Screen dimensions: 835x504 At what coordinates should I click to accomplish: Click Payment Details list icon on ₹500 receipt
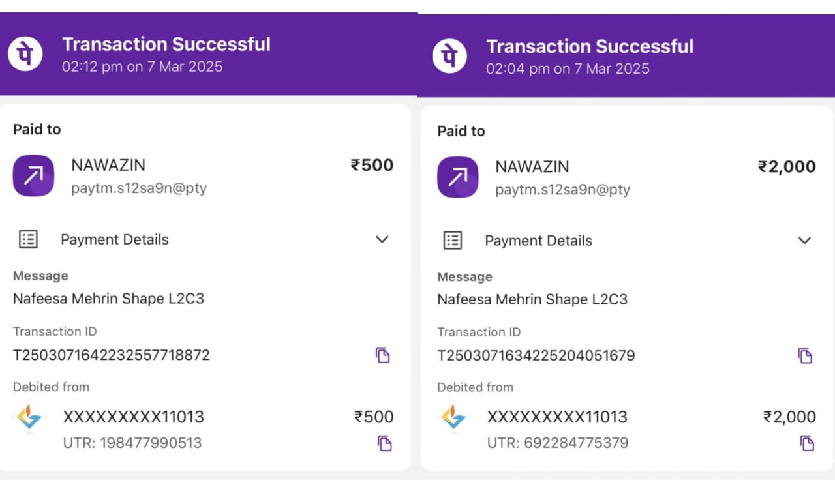click(28, 239)
